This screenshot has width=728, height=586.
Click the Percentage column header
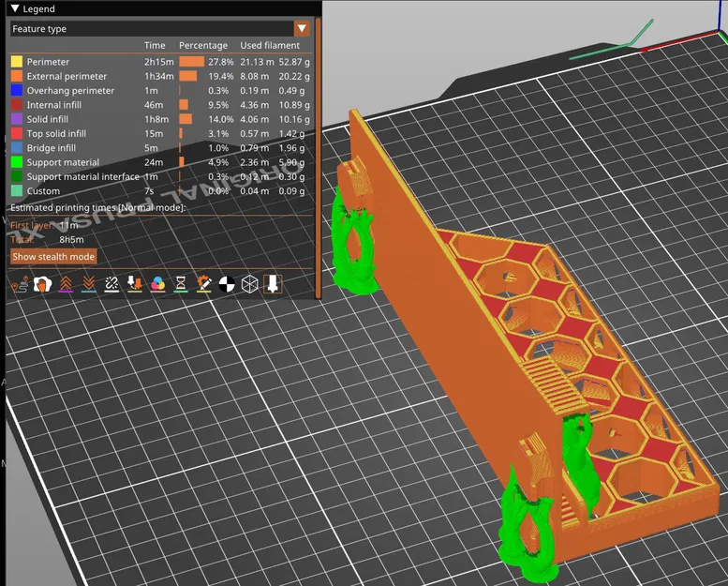coord(203,46)
